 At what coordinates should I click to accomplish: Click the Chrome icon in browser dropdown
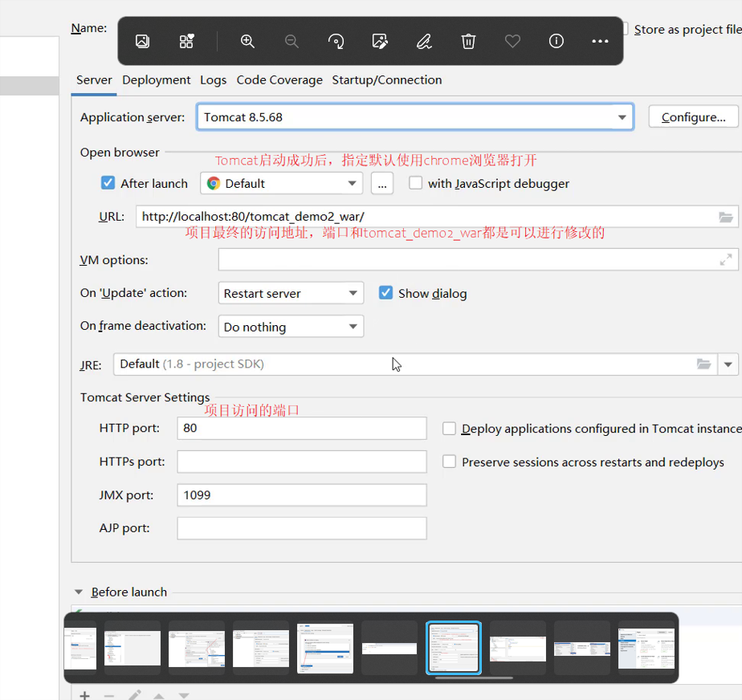tap(214, 184)
